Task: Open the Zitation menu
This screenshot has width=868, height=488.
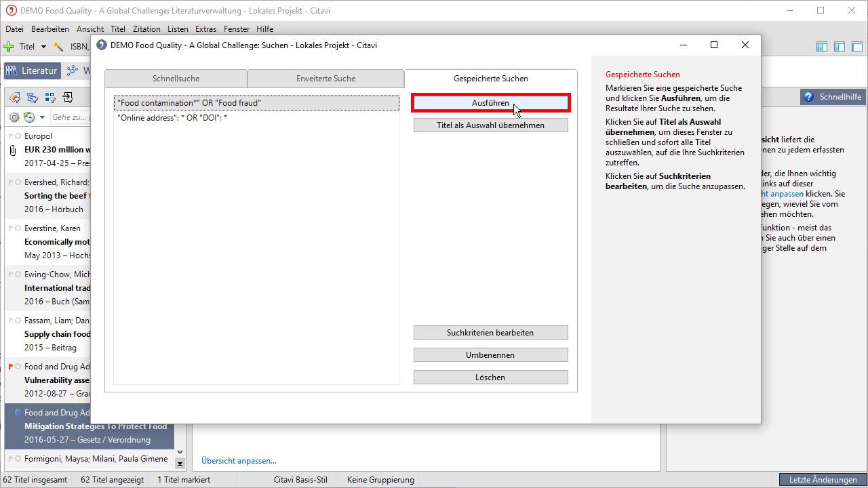Action: pyautogui.click(x=146, y=29)
